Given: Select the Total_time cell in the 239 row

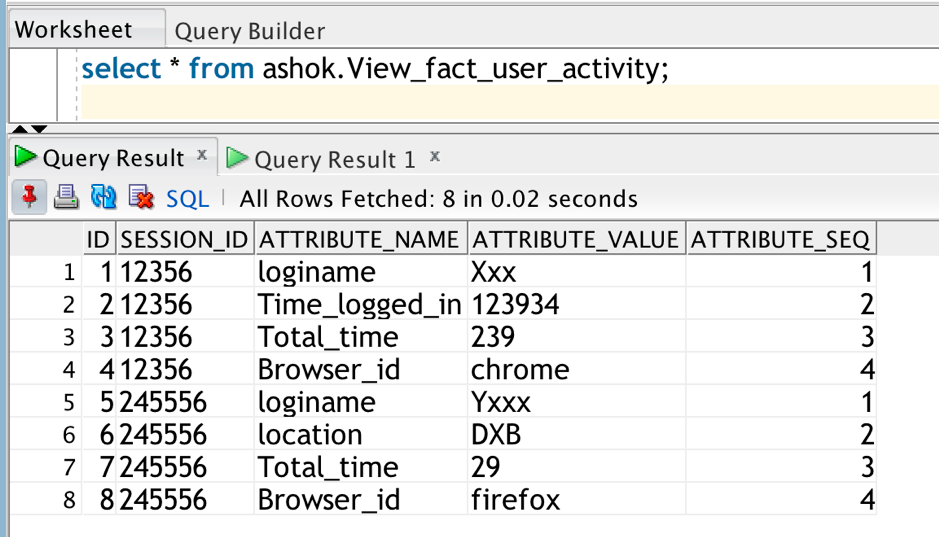Looking at the screenshot, I should pos(361,336).
